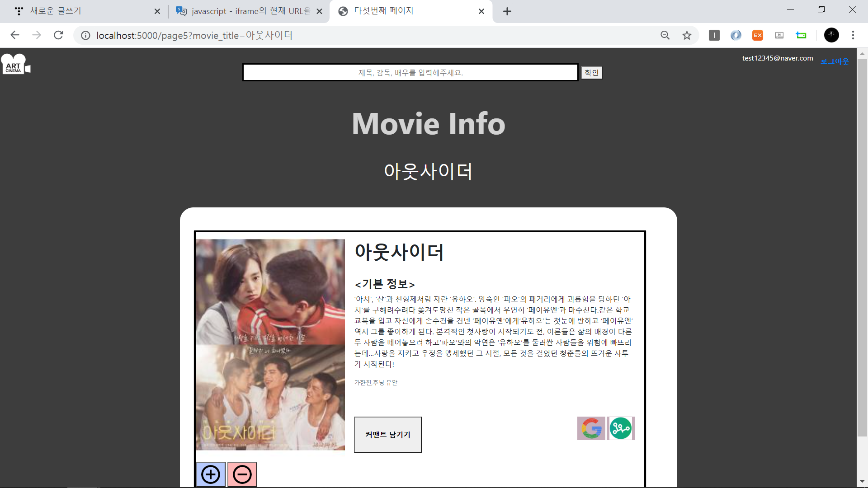The height and width of the screenshot is (488, 868).
Task: Click the black profile avatar
Action: pyautogui.click(x=831, y=35)
